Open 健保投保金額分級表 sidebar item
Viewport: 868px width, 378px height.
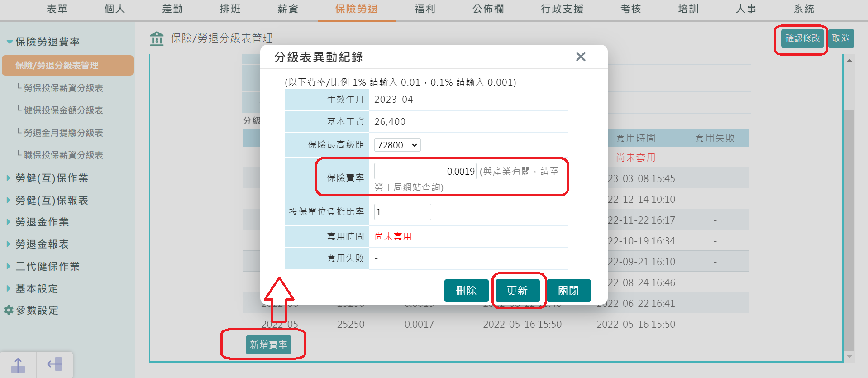[63, 110]
